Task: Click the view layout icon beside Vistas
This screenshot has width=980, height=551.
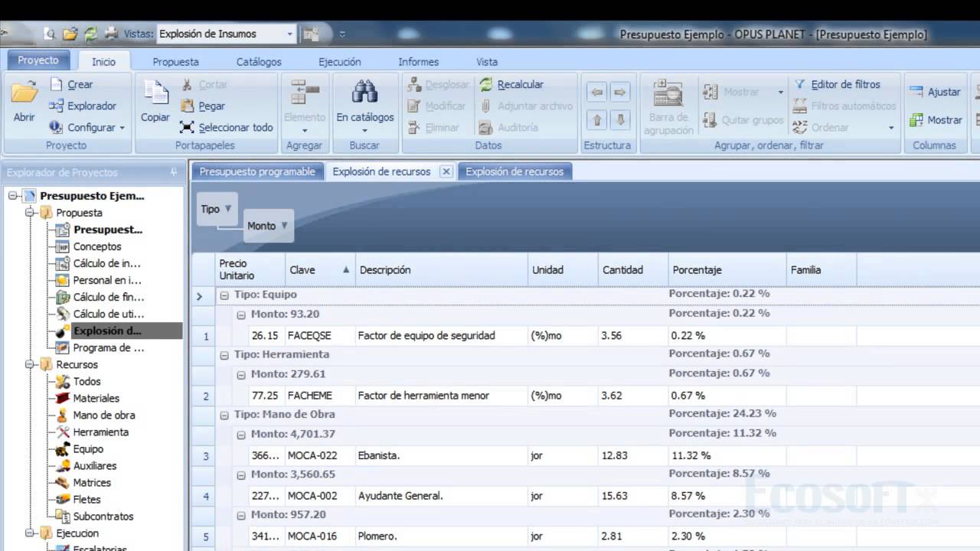Action: coord(310,34)
